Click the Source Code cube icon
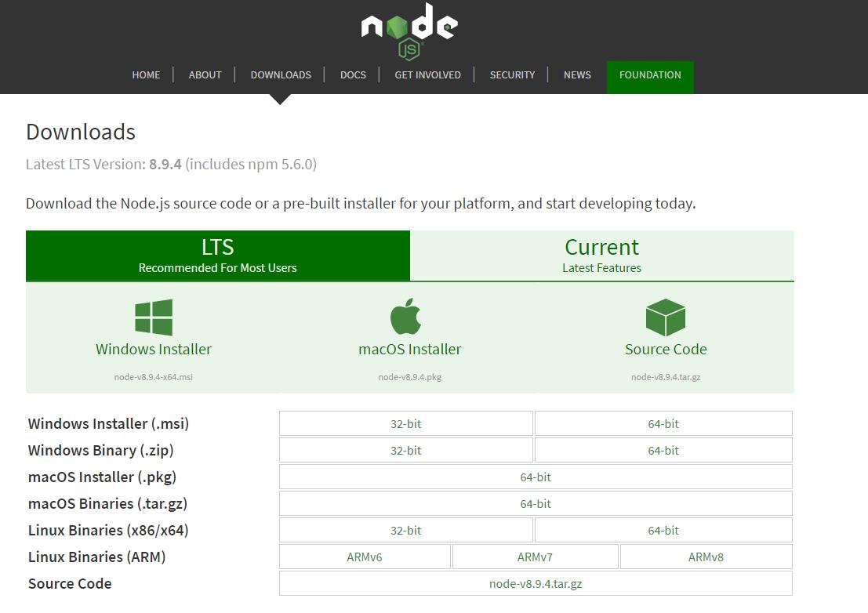This screenshot has height=613, width=868. click(665, 317)
